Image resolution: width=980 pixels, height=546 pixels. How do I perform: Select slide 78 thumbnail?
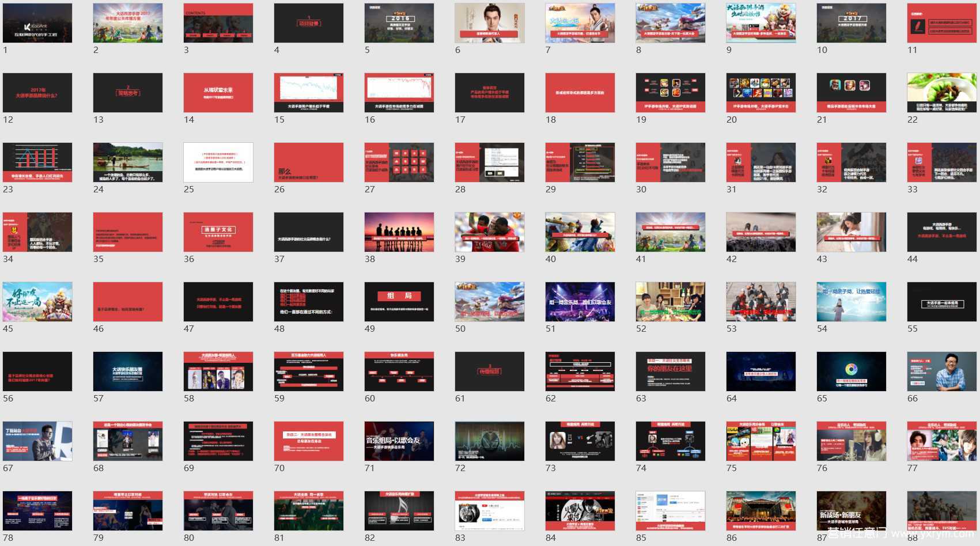tap(37, 511)
